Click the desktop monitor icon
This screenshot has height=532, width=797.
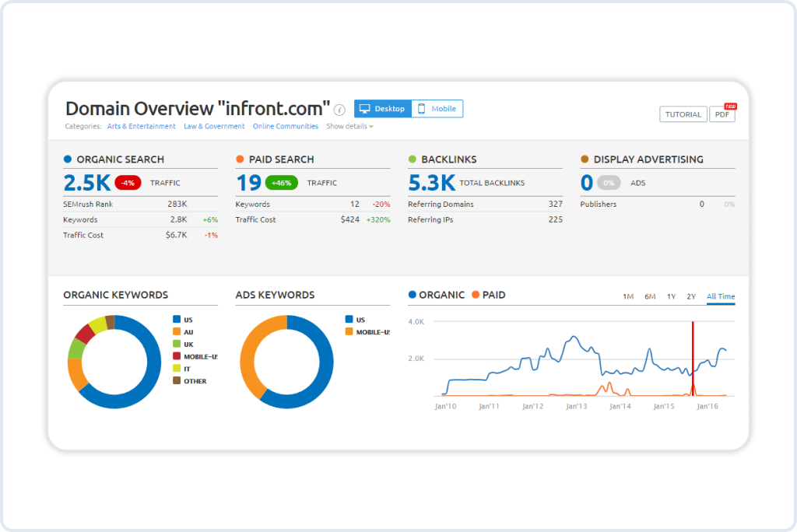click(x=364, y=109)
